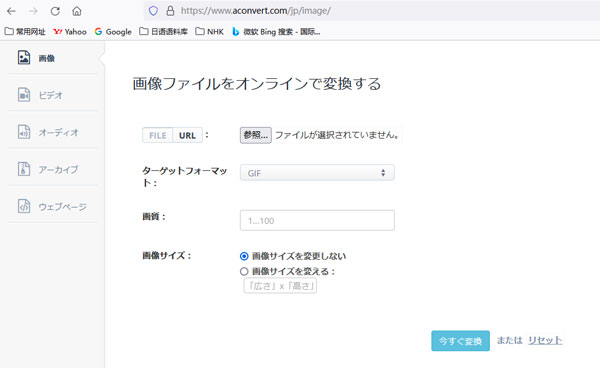600x368 pixels.
Task: Click the 今すぐ変換 convert button
Action: [460, 341]
